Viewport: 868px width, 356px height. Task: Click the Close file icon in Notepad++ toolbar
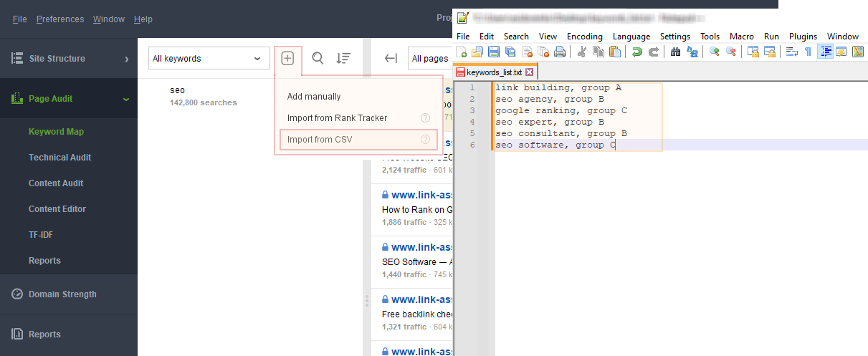click(x=527, y=52)
